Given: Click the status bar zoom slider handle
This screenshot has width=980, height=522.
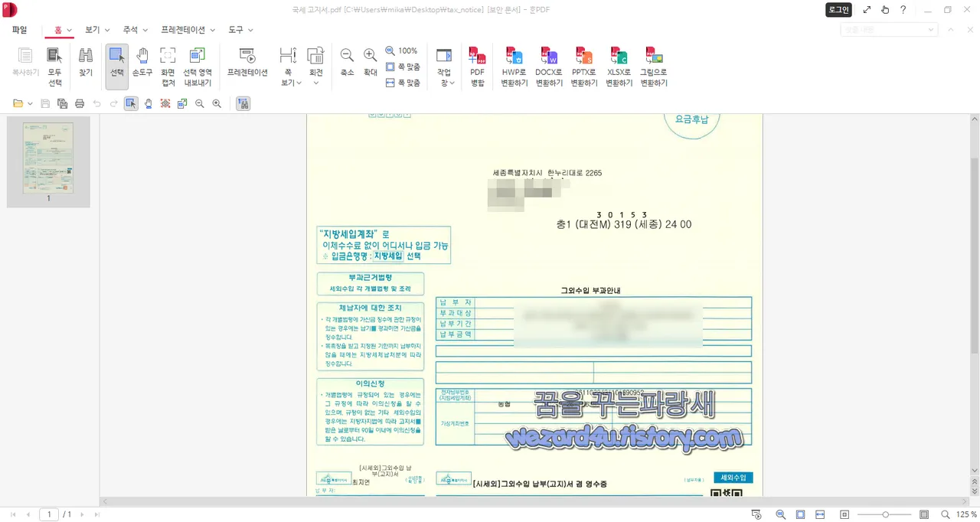Looking at the screenshot, I should [886, 515].
